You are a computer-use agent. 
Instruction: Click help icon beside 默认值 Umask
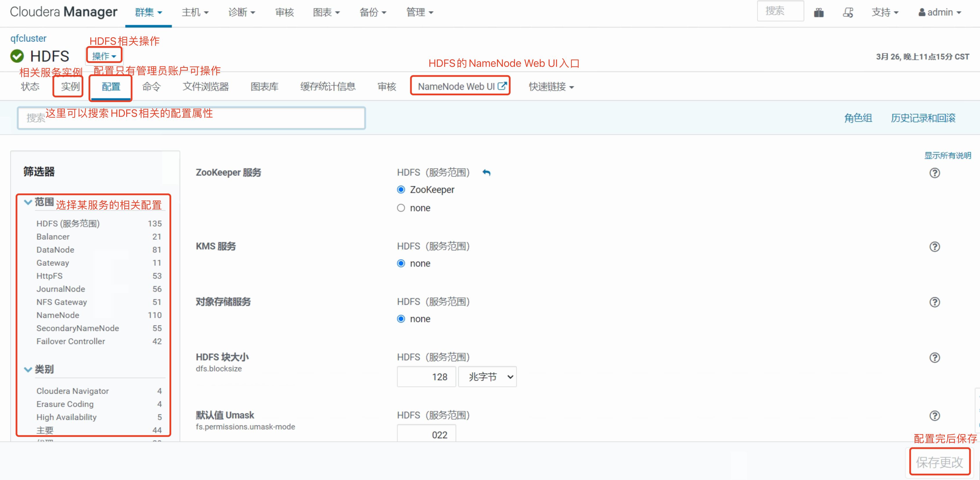(934, 416)
